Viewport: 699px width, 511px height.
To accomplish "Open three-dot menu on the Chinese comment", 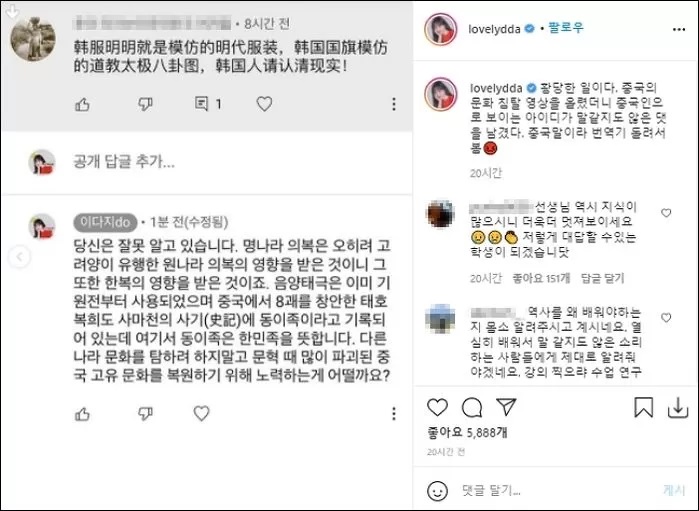I will [x=394, y=104].
